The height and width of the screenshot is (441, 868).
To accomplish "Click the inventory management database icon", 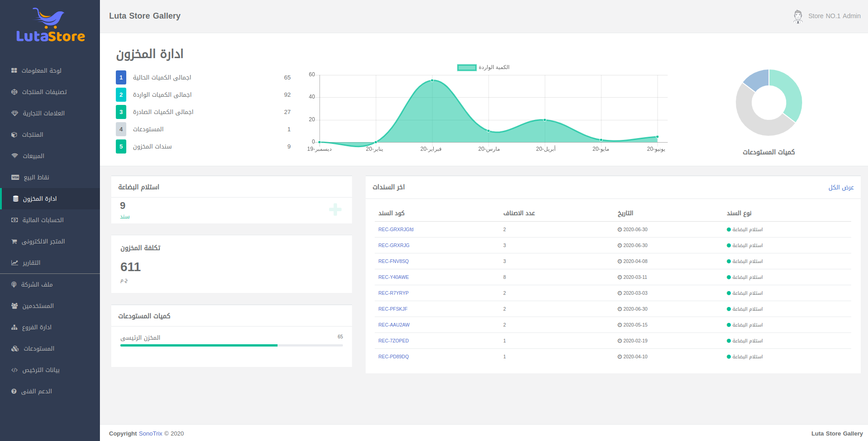I will (16, 198).
